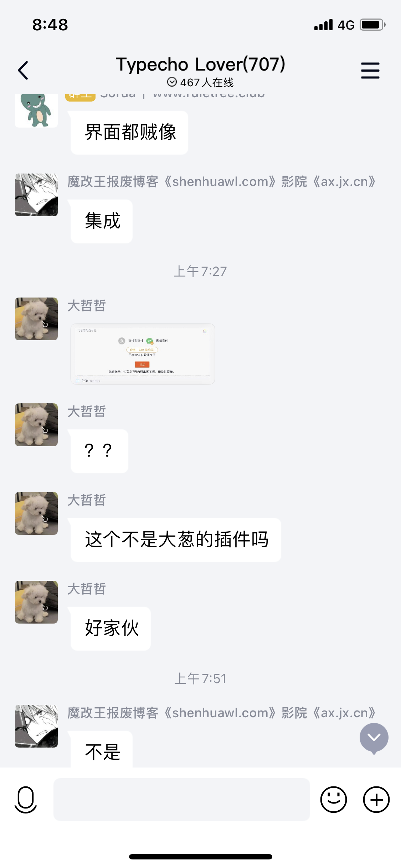The width and height of the screenshot is (401, 868).
Task: Tap the 界面都贼像 message bubble
Action: pyautogui.click(x=129, y=133)
